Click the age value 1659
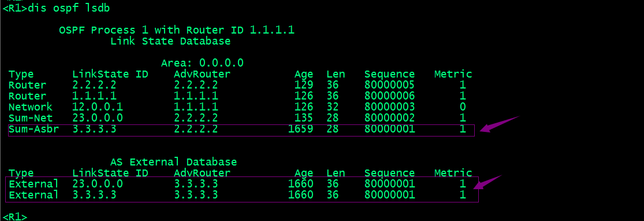Image resolution: width=644 pixels, height=221 pixels. tap(301, 129)
